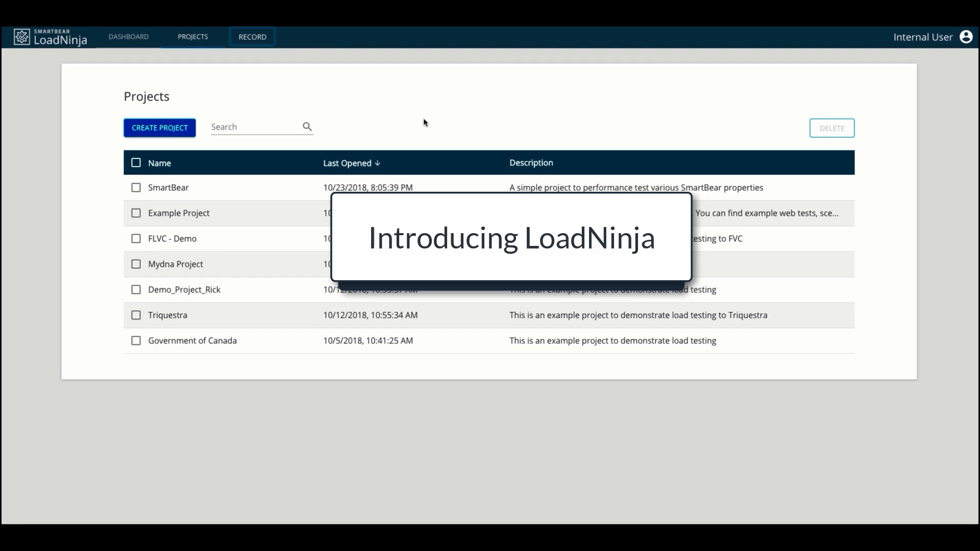This screenshot has width=980, height=551.
Task: Go to the Dashboard tab
Action: click(129, 37)
